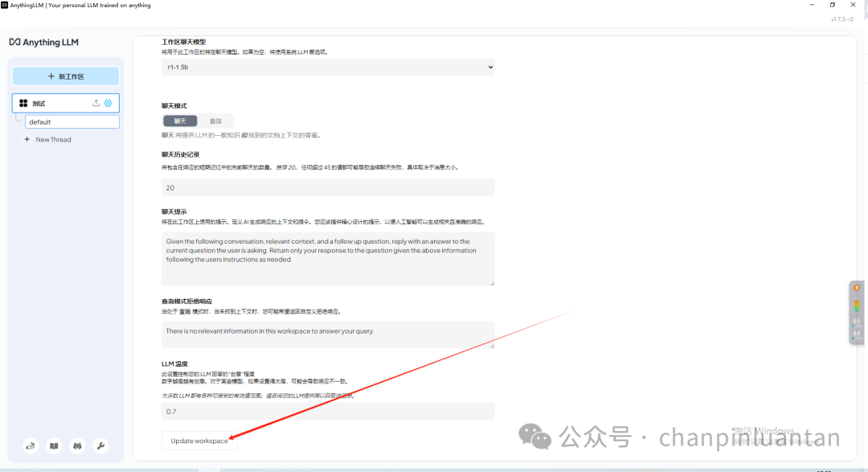Screen dimensions: 868x472
Task: Click the 聊天历史记录 heading
Action: (181, 154)
